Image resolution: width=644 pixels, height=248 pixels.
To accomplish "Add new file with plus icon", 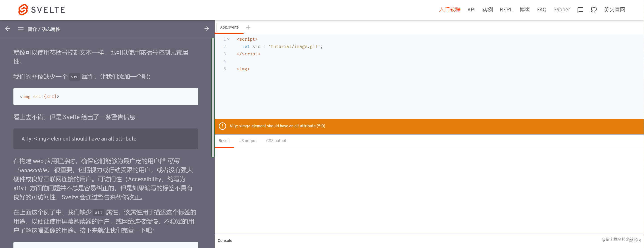I will (248, 27).
